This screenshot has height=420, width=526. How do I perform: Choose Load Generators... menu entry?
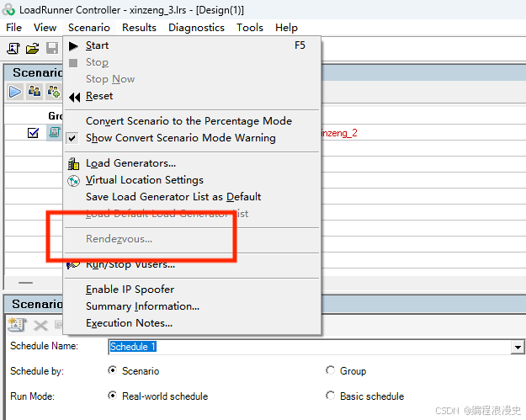click(x=192, y=163)
